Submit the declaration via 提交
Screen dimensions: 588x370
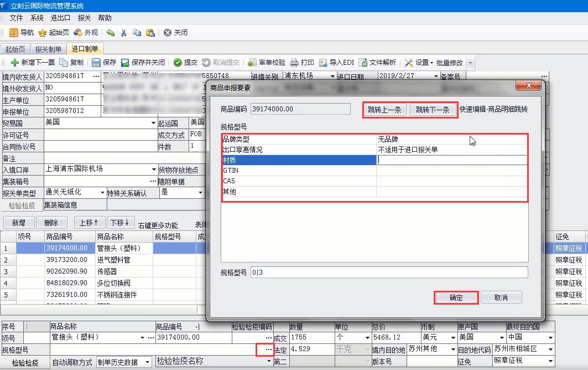(178, 63)
